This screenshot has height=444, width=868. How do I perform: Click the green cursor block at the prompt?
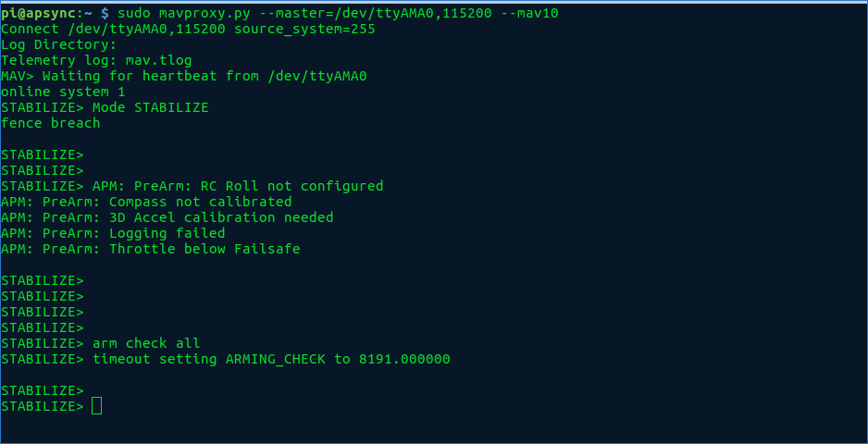point(96,406)
